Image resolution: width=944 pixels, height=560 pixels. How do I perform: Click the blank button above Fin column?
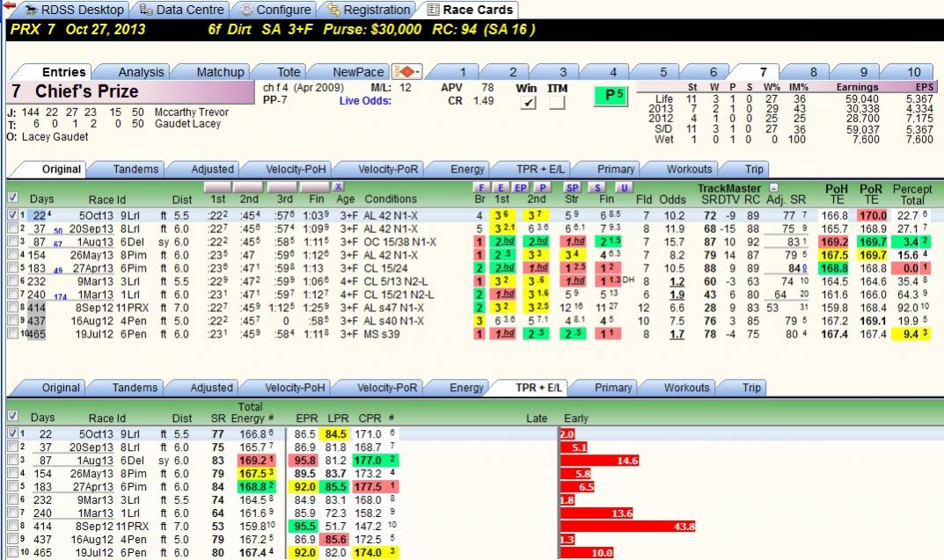[316, 187]
